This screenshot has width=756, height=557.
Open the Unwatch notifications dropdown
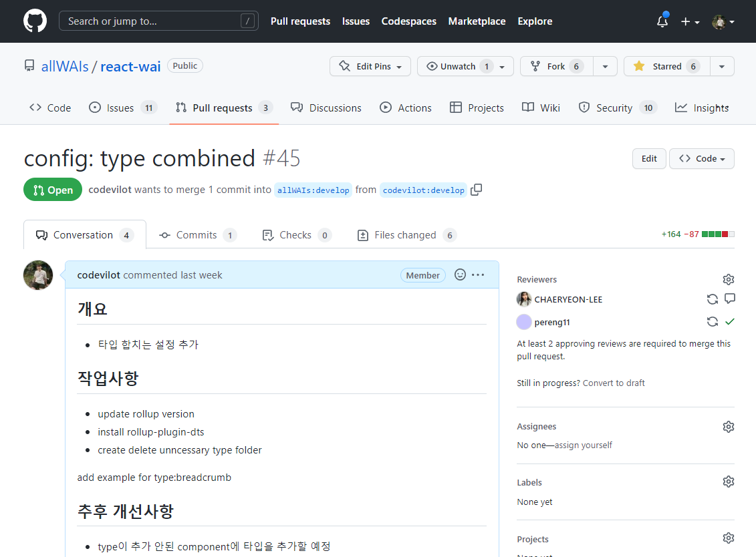[x=465, y=67]
